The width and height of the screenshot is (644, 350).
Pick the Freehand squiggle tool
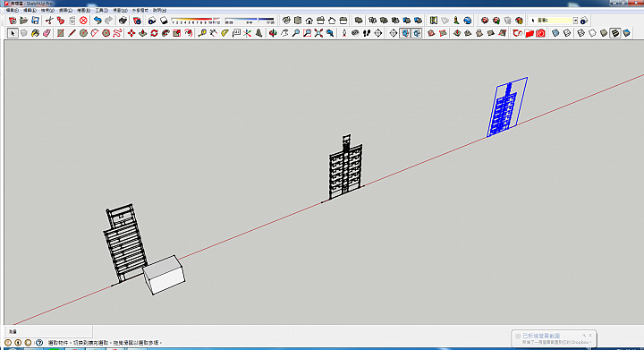117,33
